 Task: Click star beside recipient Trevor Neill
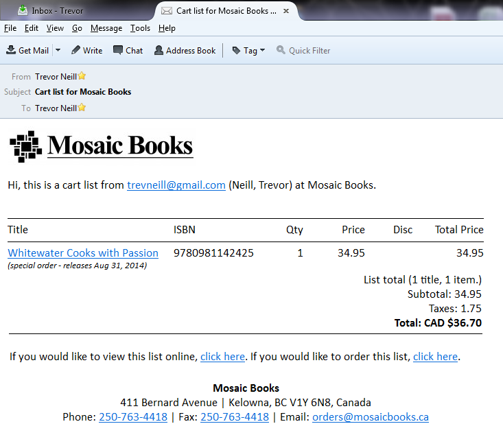coord(82,108)
